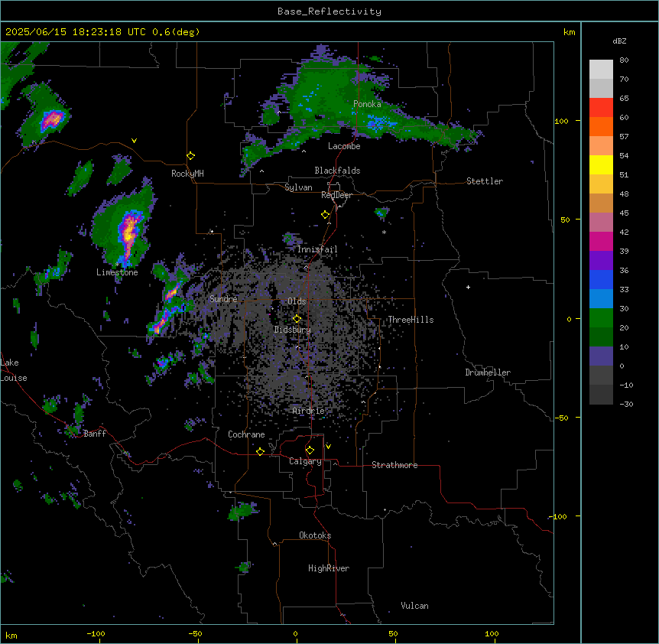Viewport: 659px width, 644px height.
Task: Click the yellow diamond marker beside RockyMH
Action: (x=190, y=156)
